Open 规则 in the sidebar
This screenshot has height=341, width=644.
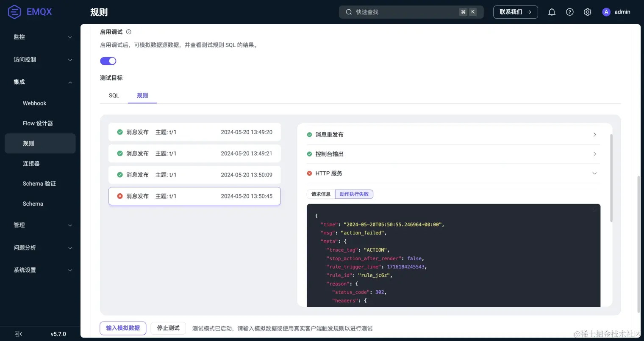pyautogui.click(x=40, y=143)
